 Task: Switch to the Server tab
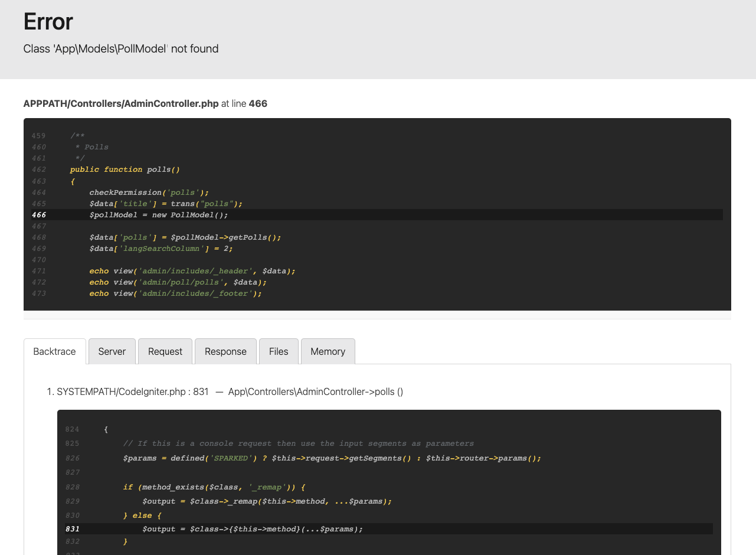tap(112, 351)
